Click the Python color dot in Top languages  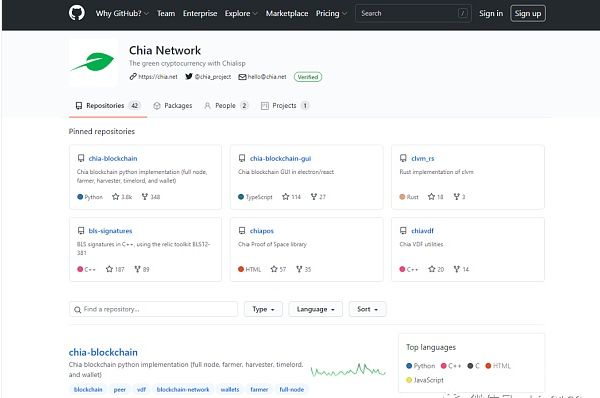click(409, 366)
